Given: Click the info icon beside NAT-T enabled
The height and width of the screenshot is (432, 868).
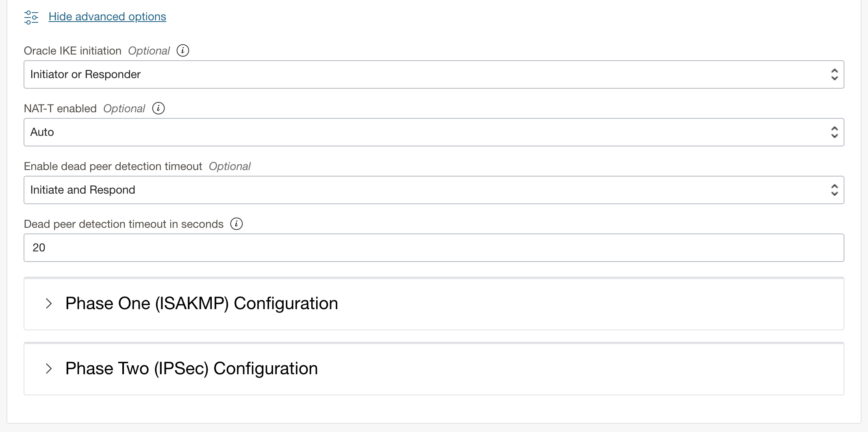Looking at the screenshot, I should (x=159, y=108).
